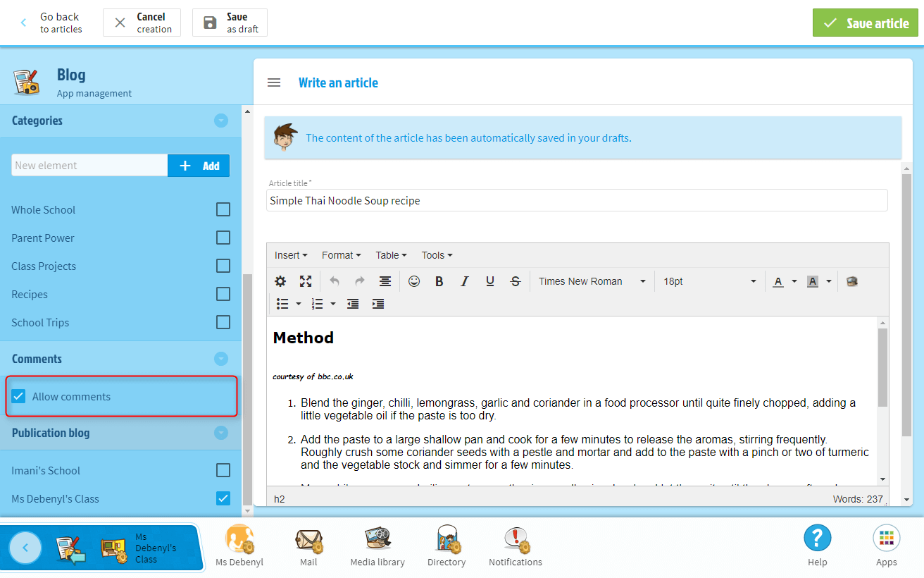Check the Parent Power category

pyautogui.click(x=223, y=238)
